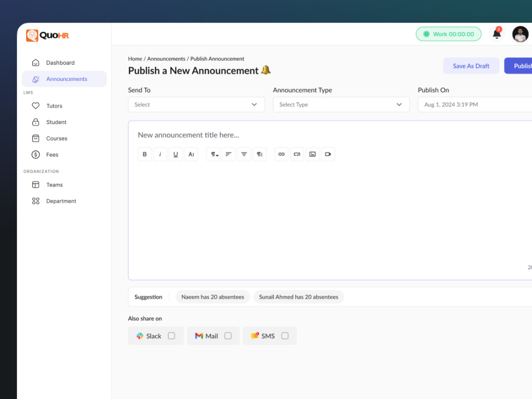
Task: Enable the Slack share checkbox
Action: coord(171,336)
